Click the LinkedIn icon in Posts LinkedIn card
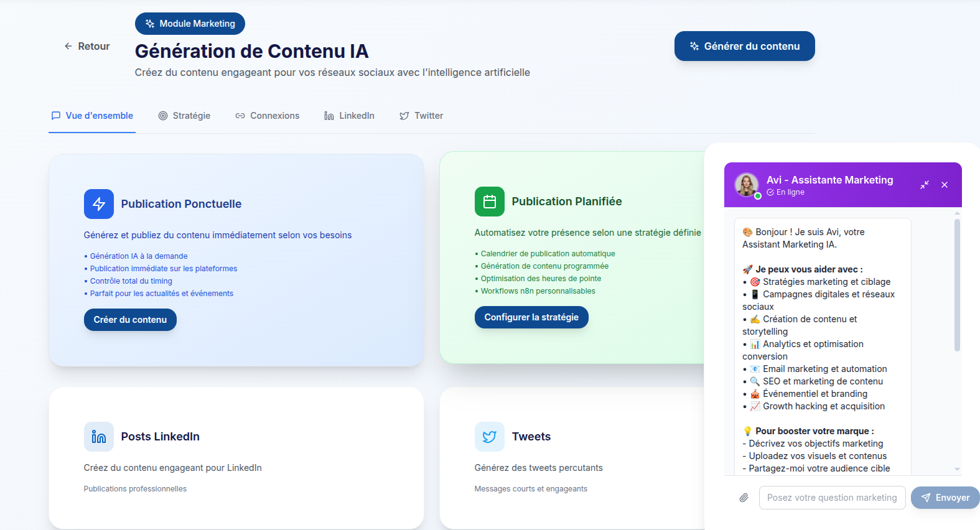This screenshot has height=530, width=980. [x=99, y=437]
